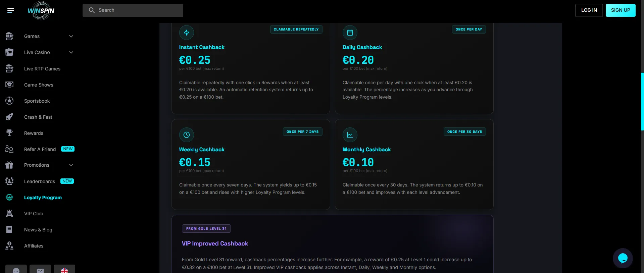Click the Monthly Cashback chart icon
Viewport: 644px width, 273px height.
pyautogui.click(x=350, y=135)
